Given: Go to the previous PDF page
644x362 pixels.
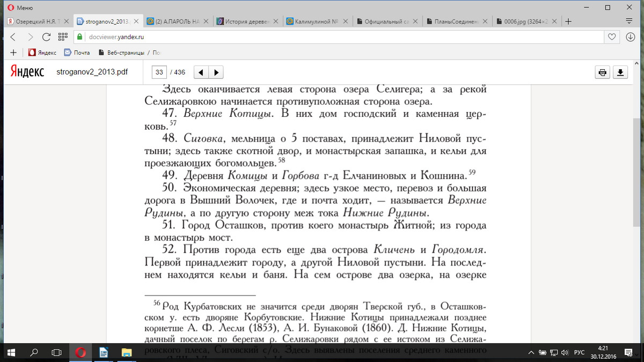Looking at the screenshot, I should [x=201, y=72].
